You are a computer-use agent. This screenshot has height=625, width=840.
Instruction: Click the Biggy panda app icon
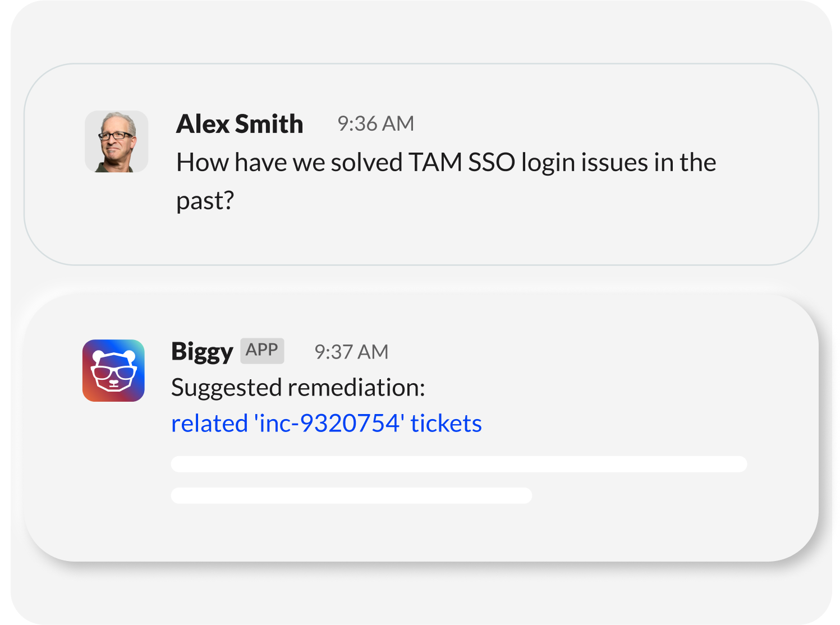[113, 370]
